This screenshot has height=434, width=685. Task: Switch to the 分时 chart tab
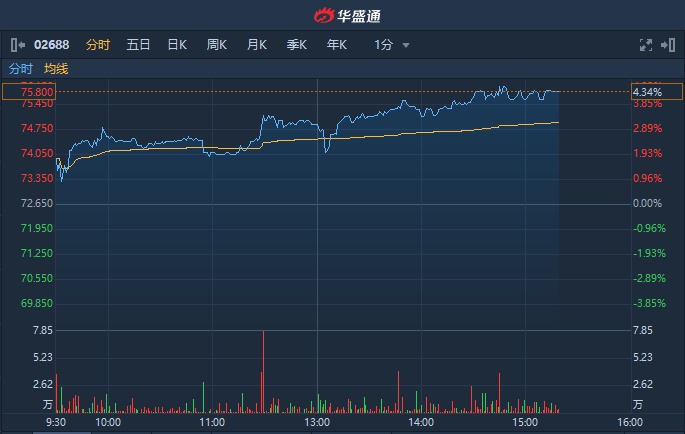pyautogui.click(x=97, y=45)
